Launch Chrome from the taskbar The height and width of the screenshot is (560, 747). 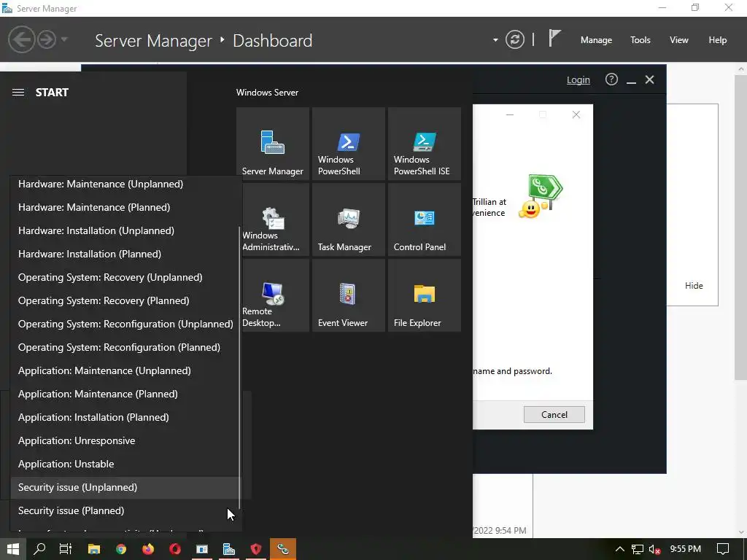pos(121,549)
